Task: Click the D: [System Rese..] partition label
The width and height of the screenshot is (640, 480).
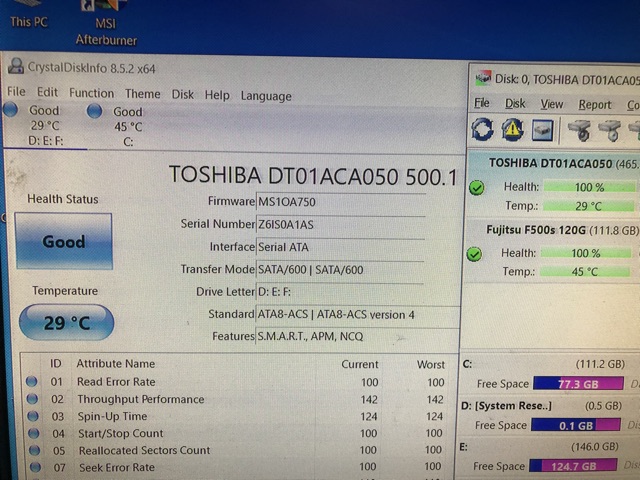Action: click(507, 406)
